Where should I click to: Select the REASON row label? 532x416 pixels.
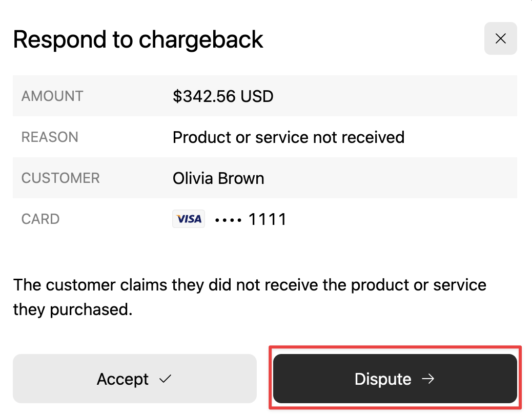tap(50, 137)
